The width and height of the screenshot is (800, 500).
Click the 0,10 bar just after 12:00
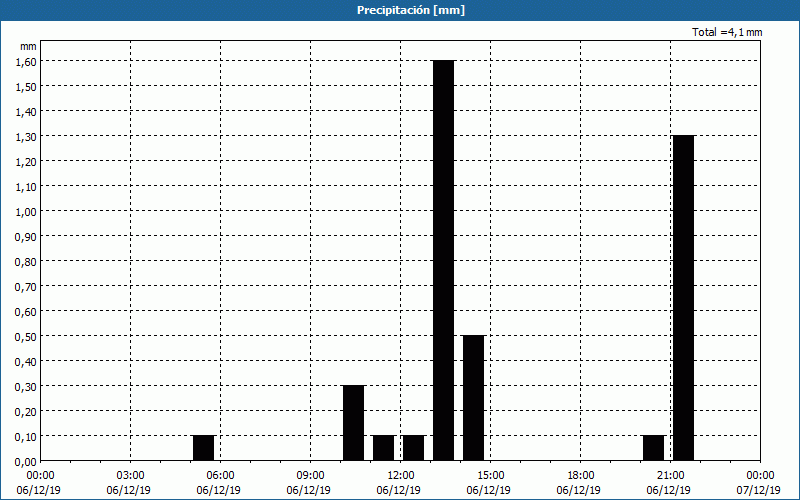(x=413, y=448)
